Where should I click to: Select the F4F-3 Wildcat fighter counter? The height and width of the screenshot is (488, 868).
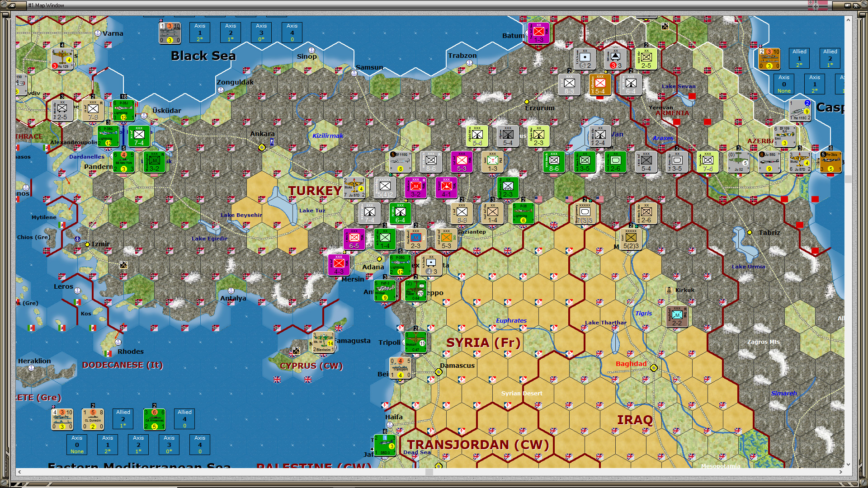[385, 291]
